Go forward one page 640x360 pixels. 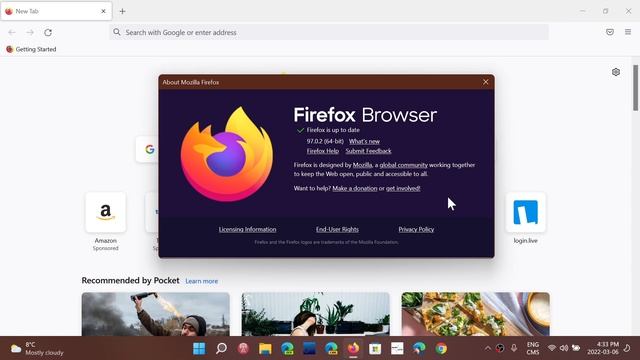tap(30, 32)
